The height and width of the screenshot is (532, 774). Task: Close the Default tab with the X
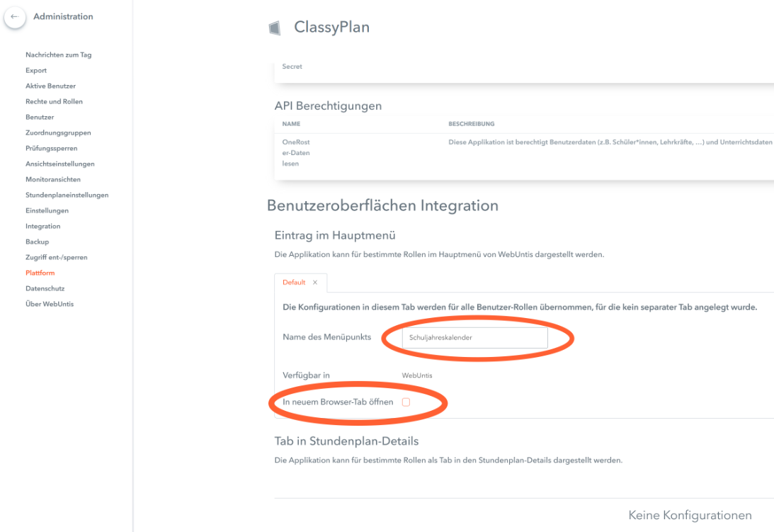[x=315, y=283]
